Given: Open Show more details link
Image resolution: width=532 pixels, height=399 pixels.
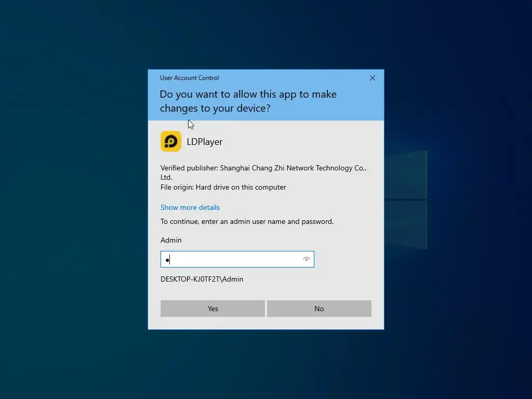Looking at the screenshot, I should tap(190, 207).
